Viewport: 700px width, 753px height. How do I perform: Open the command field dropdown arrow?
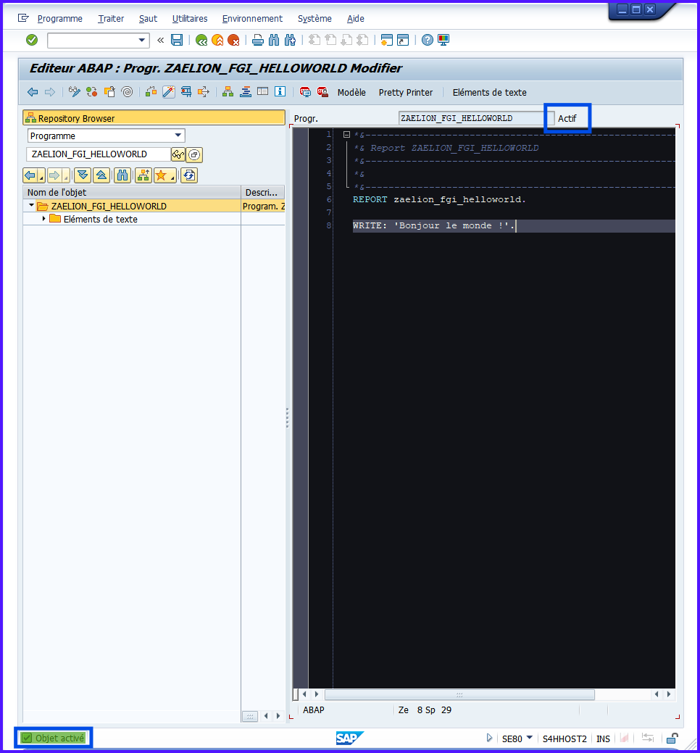click(142, 40)
